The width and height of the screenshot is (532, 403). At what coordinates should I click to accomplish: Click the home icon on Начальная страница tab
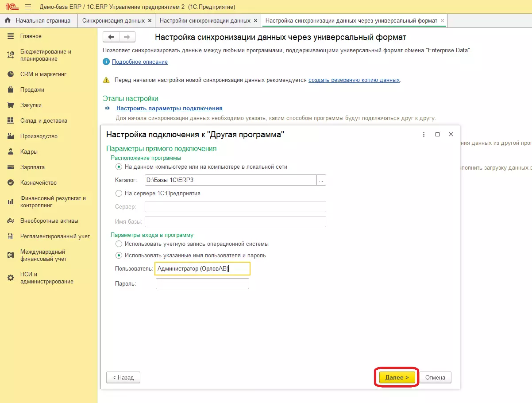tap(8, 20)
